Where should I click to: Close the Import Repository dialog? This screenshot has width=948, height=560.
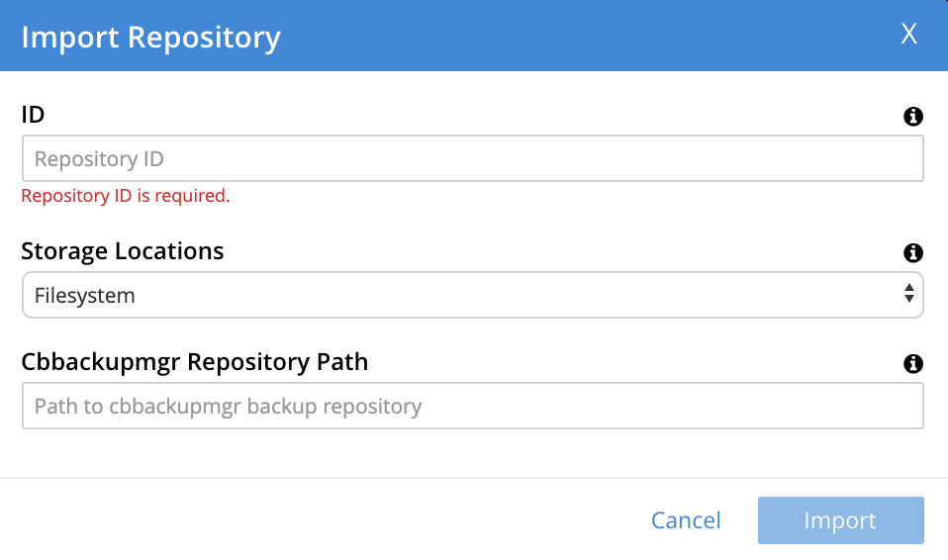coord(908,35)
